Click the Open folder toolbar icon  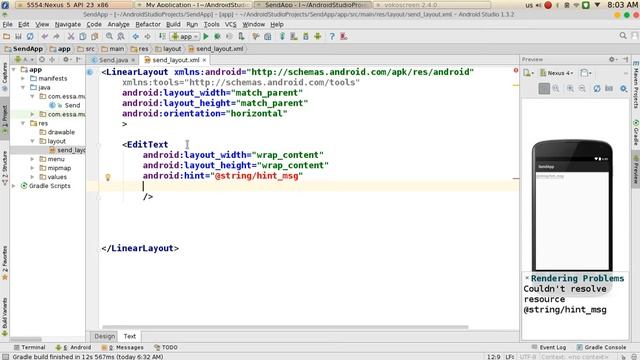pyautogui.click(x=7, y=36)
